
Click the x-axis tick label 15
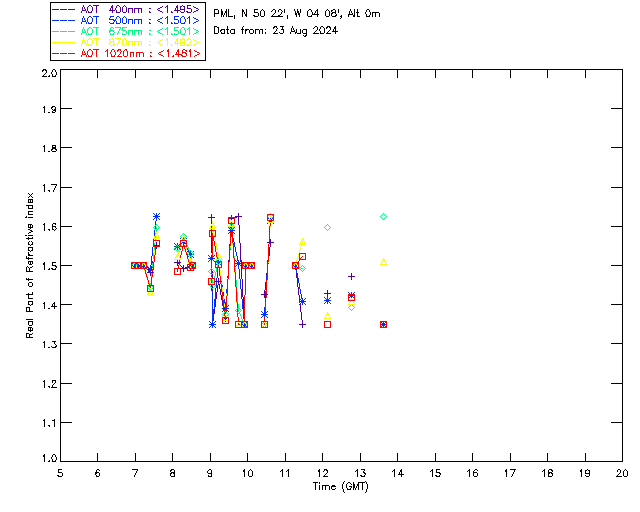435,473
